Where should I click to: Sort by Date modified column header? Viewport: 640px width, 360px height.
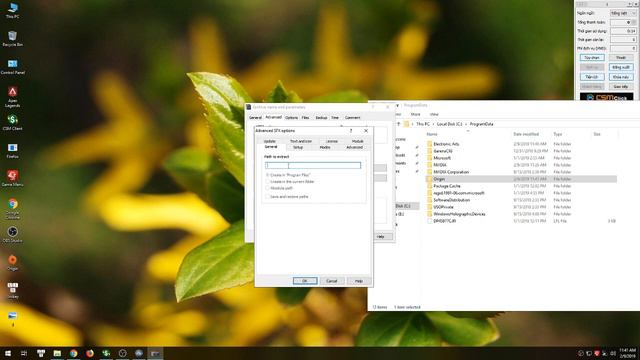(526, 134)
